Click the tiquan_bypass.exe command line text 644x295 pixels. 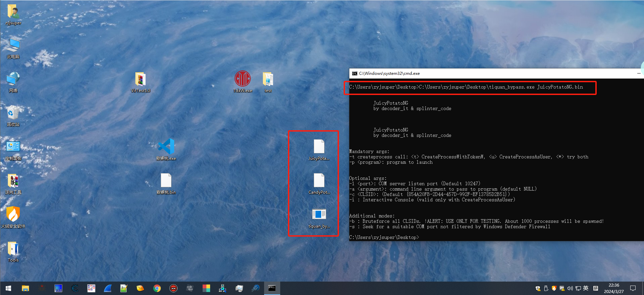[466, 87]
